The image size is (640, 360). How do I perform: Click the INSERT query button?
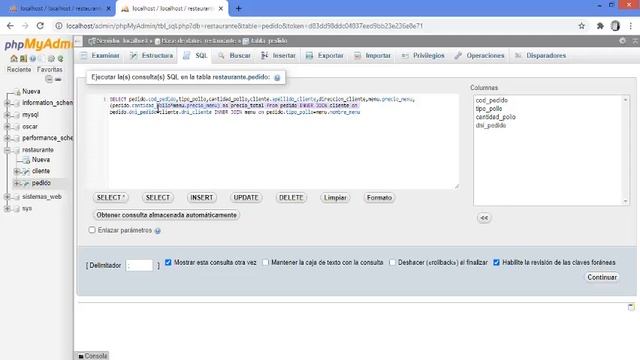pos(202,198)
